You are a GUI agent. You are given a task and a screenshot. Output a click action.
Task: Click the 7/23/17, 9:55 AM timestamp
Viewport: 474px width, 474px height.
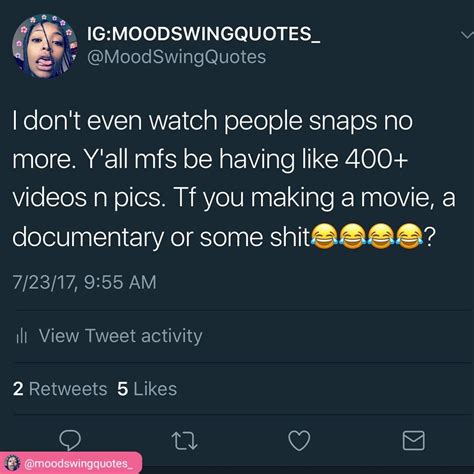pos(85,282)
